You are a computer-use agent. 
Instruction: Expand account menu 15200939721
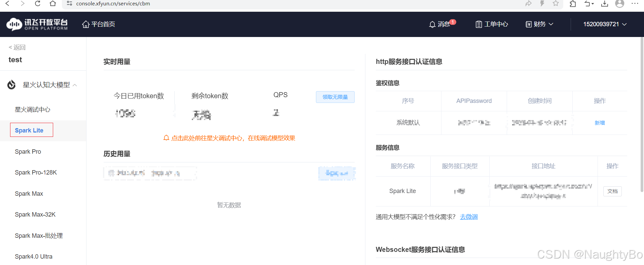pyautogui.click(x=605, y=24)
